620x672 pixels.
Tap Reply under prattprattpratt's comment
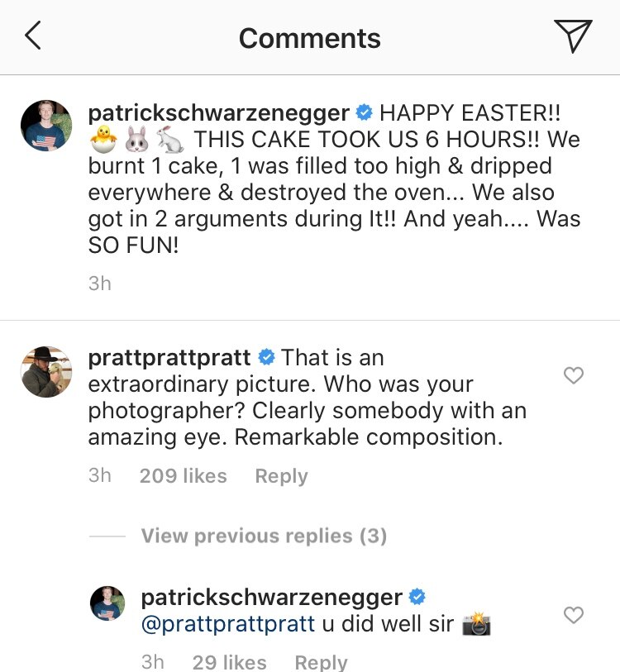tap(281, 475)
